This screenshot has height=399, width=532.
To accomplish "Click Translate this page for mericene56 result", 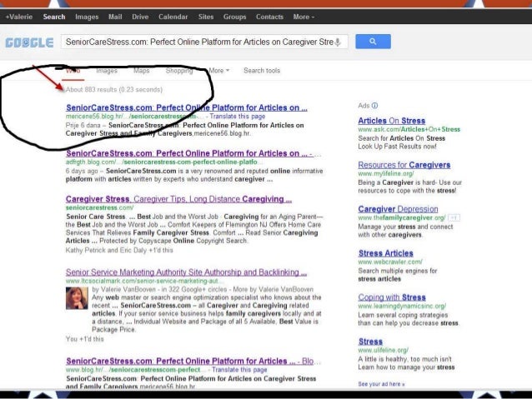I will (x=237, y=117).
